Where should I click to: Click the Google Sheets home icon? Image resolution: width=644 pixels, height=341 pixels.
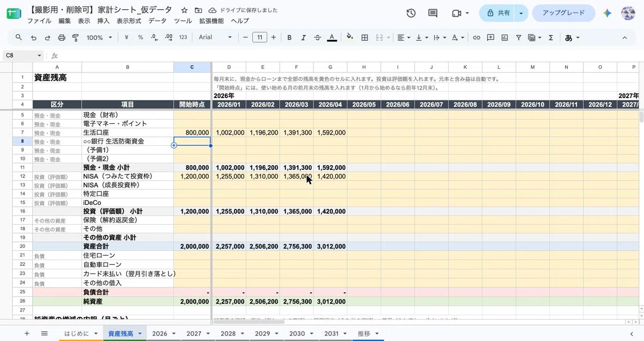[13, 13]
